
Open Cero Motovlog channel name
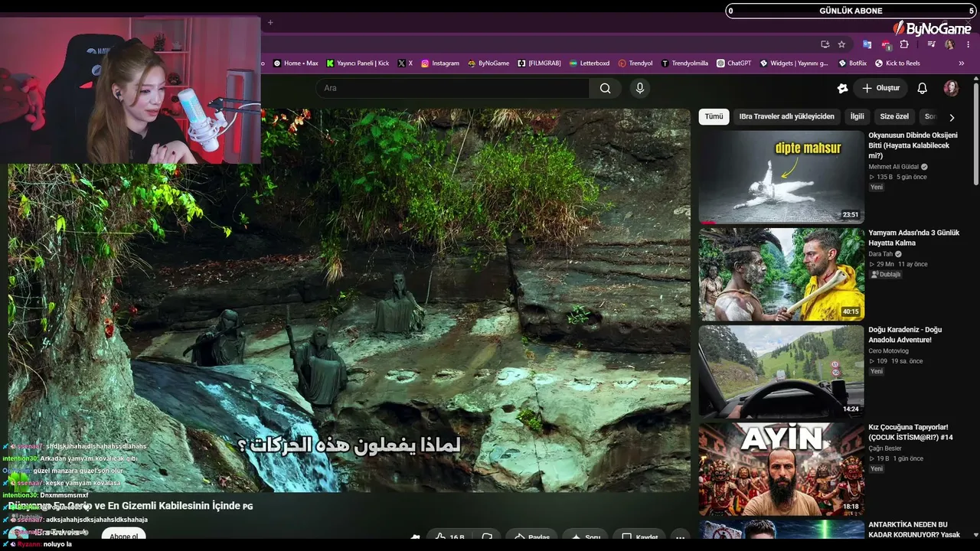tap(890, 351)
